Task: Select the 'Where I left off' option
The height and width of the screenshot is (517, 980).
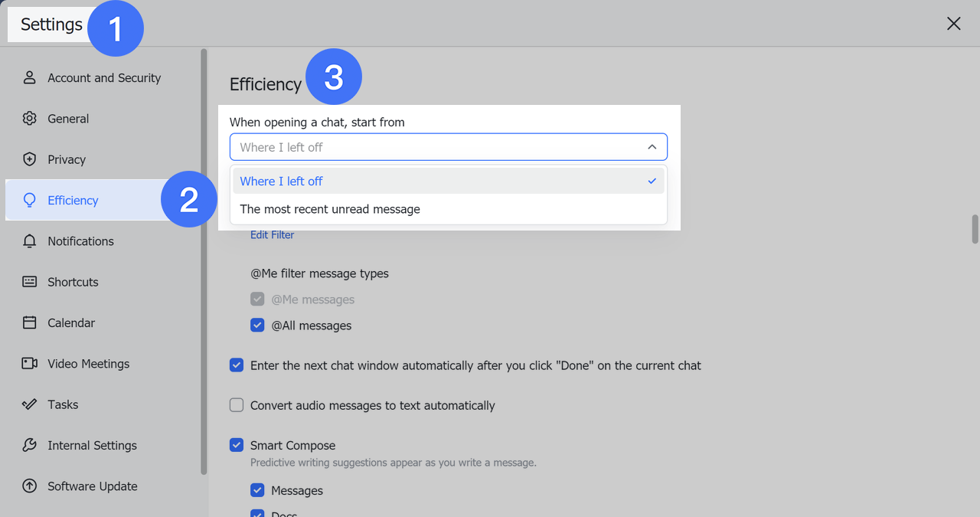Action: click(282, 182)
